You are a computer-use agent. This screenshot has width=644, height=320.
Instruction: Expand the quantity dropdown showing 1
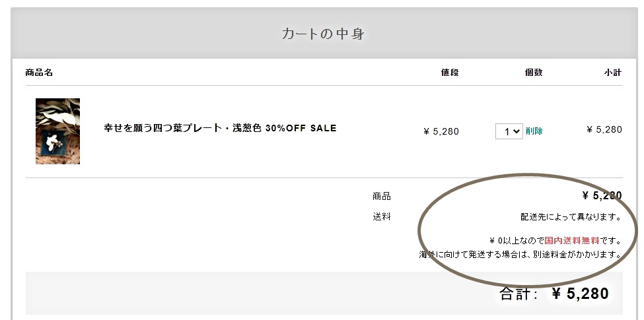(x=509, y=131)
